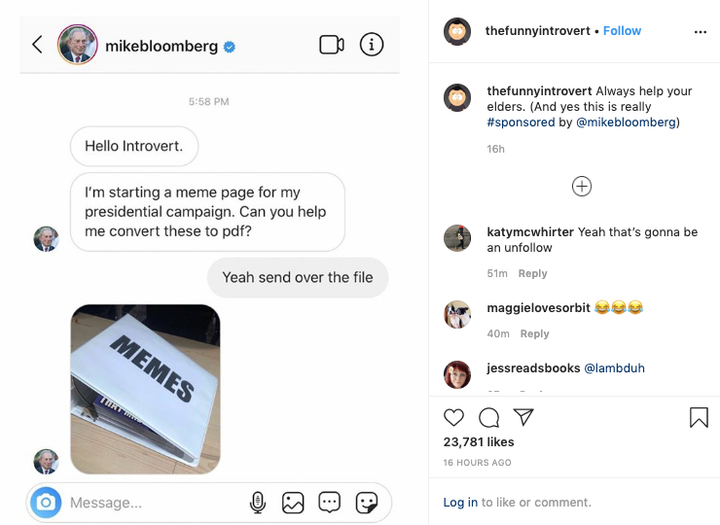Open conversation info icon
The height and width of the screenshot is (525, 720).
tap(371, 45)
